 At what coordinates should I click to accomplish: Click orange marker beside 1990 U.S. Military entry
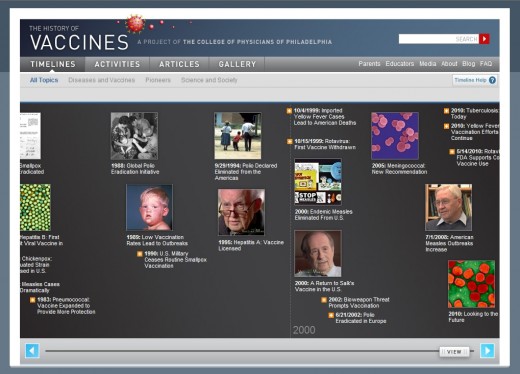140,254
